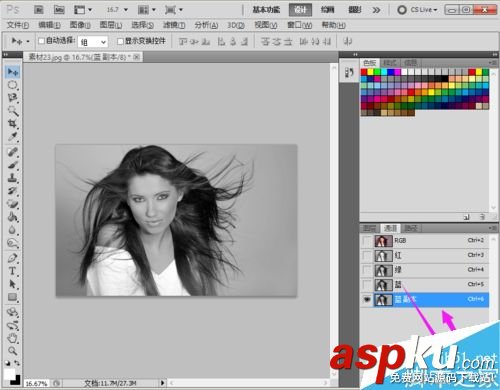Open the Filter (滤镜) menu
The height and width of the screenshot is (390, 500).
tap(174, 25)
